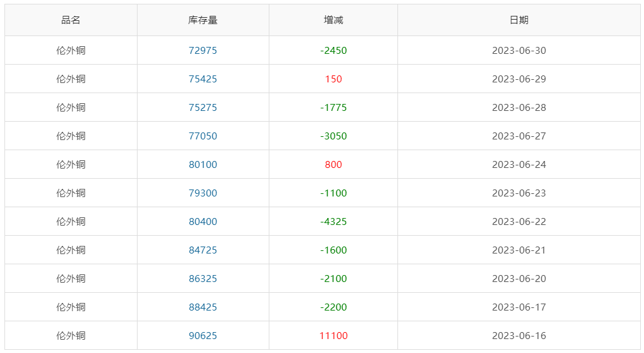
Task: Click the date 2023-06-21
Action: (519, 250)
